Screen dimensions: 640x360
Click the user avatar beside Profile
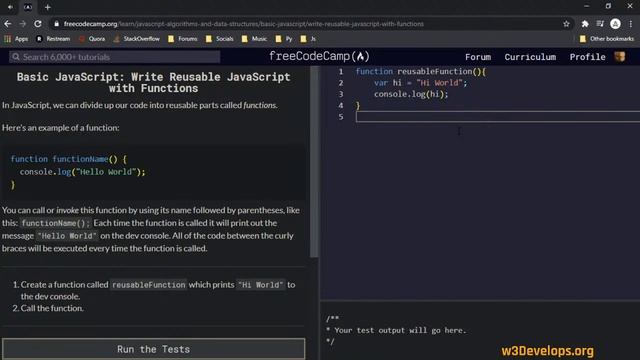tap(620, 57)
